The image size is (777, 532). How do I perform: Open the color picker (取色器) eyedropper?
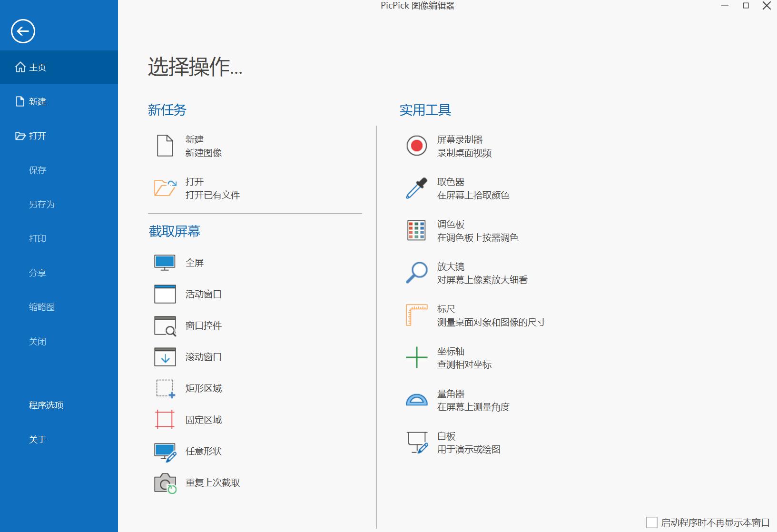[416, 188]
